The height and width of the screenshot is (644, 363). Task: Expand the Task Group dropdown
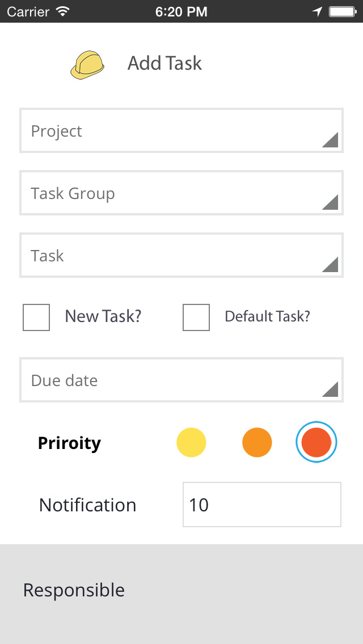170,193
